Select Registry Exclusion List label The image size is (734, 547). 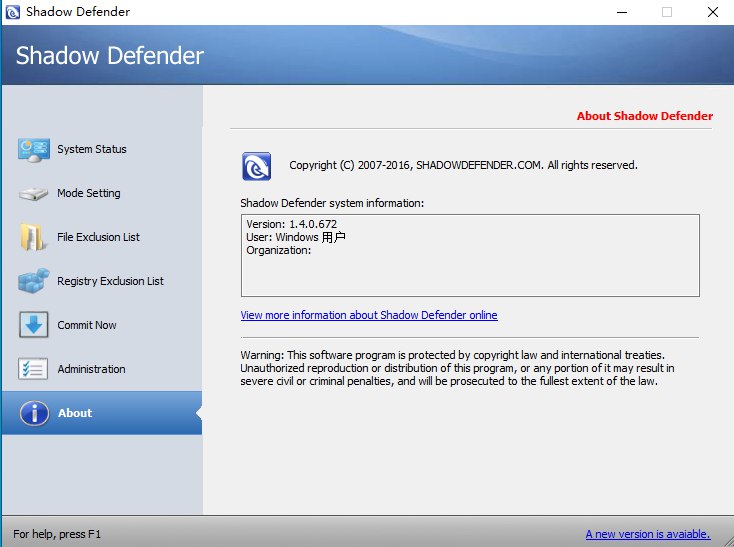[110, 281]
